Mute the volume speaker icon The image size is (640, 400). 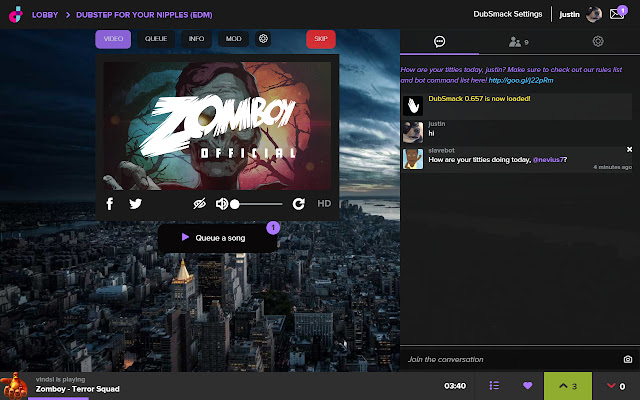coord(221,204)
